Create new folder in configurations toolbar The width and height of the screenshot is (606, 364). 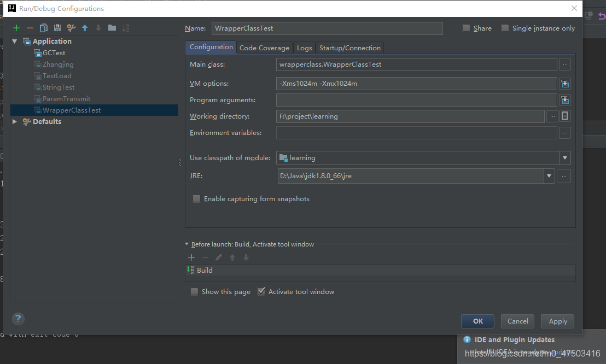pyautogui.click(x=112, y=28)
